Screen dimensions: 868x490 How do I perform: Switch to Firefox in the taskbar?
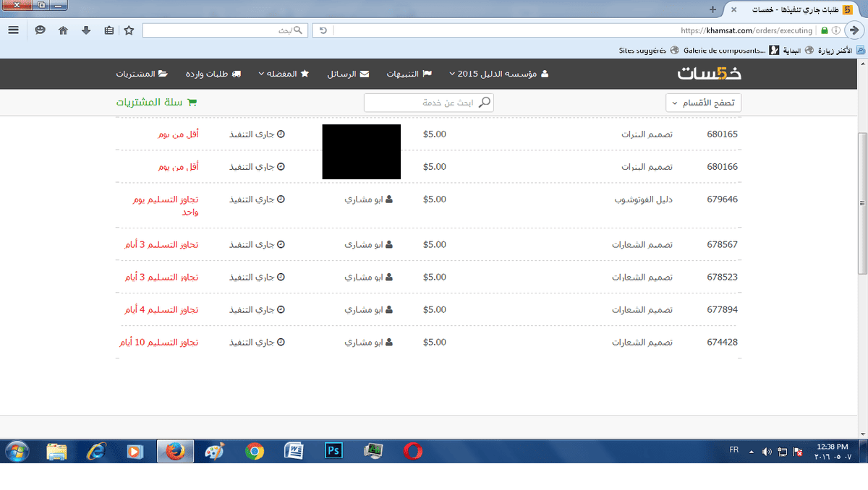(x=174, y=451)
